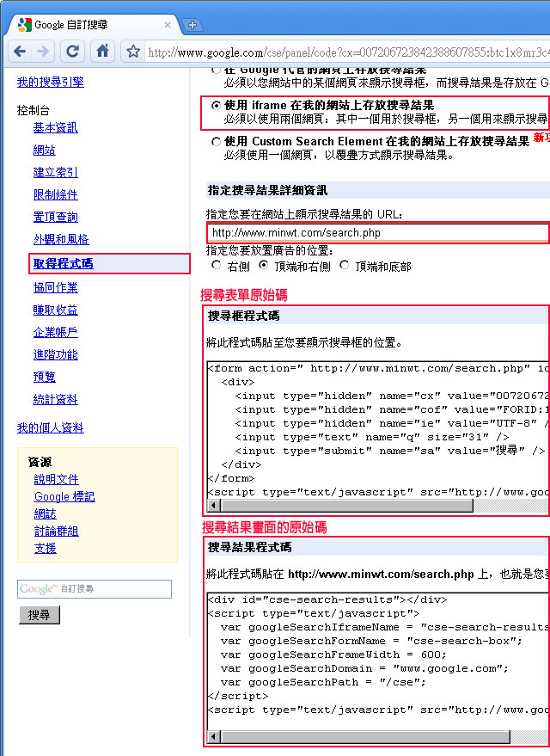Open the 我的搜尋引擎 link
This screenshot has width=550, height=756.
[x=50, y=83]
